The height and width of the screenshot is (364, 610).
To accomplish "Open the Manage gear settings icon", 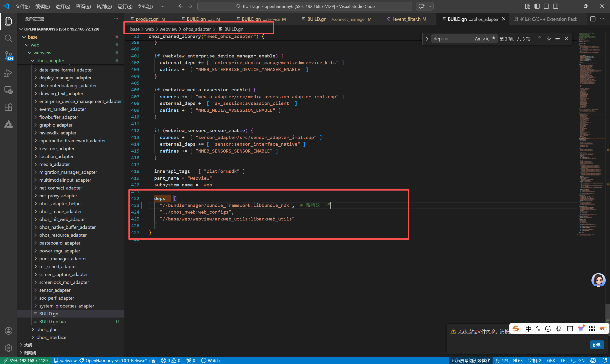I will click(x=8, y=348).
